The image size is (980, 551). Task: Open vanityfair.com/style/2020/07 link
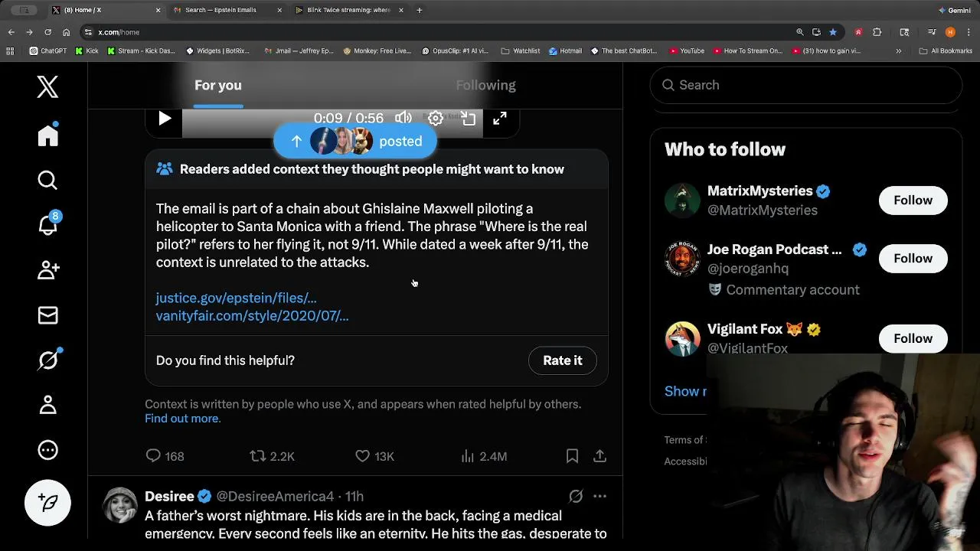252,315
